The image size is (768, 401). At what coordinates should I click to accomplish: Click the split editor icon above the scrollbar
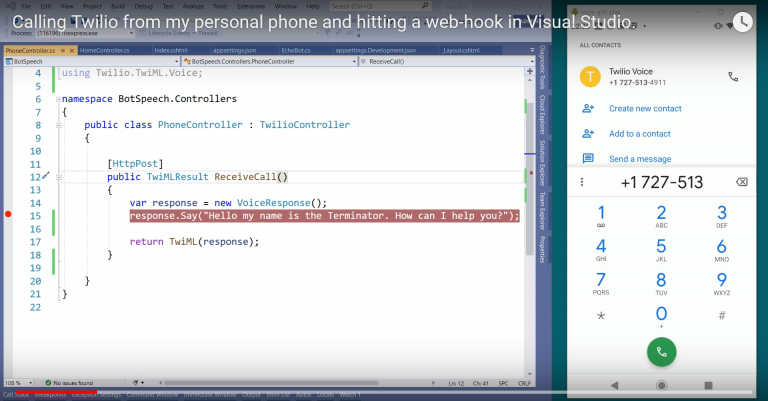click(x=530, y=71)
